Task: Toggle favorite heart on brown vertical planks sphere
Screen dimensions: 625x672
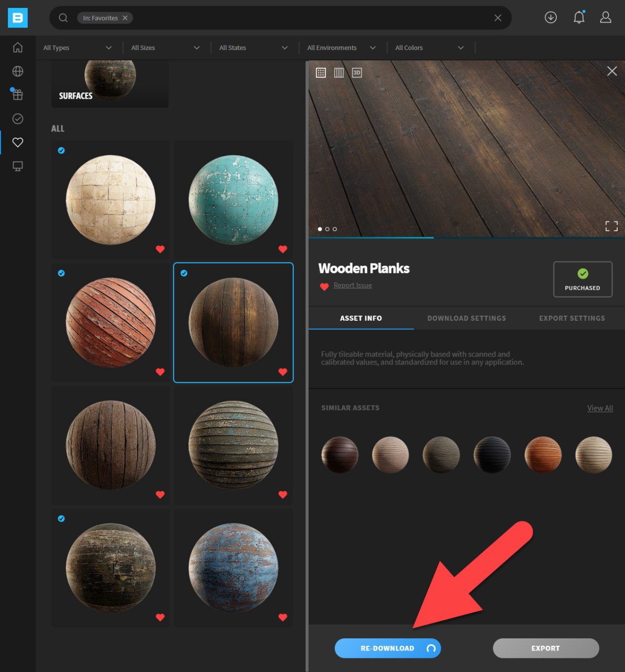Action: pos(160,495)
